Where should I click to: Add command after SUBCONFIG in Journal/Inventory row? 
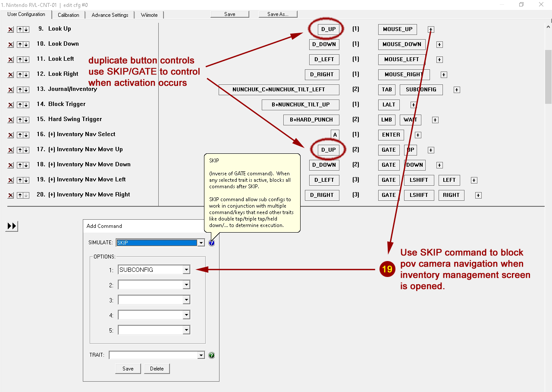point(457,90)
